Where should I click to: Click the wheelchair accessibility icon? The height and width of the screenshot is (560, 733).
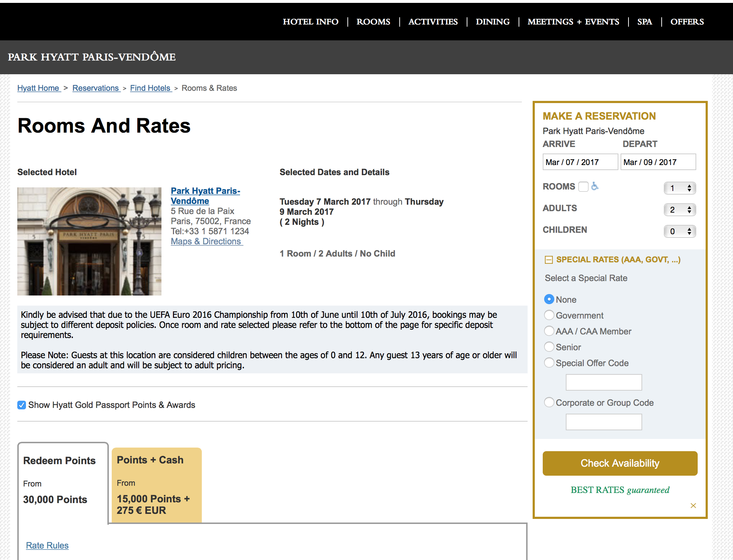595,186
